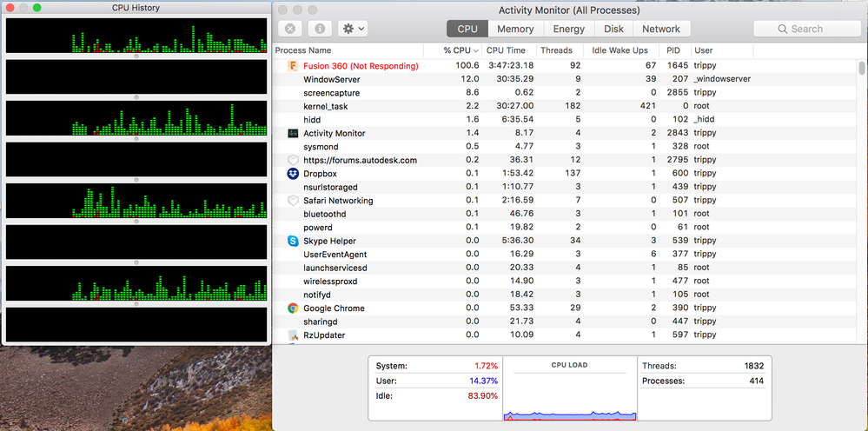868x431 pixels.
Task: Click the 100.6 CPU value
Action: point(467,66)
